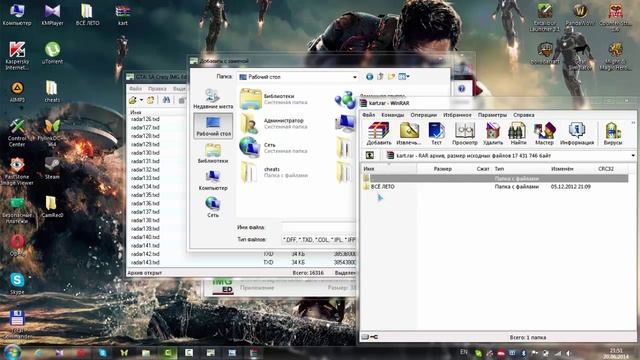Select the parent folder row in WinRAR
Viewport: 640px width, 360px height.
tap(495, 178)
